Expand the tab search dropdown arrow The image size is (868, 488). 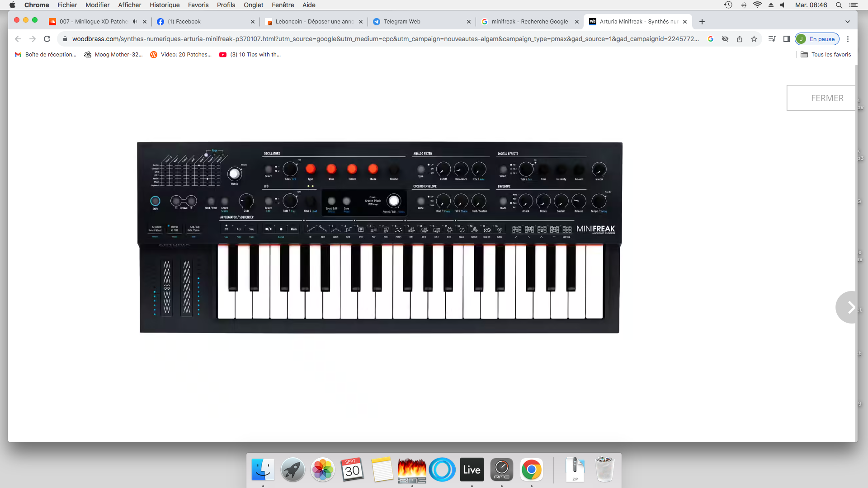tap(848, 22)
